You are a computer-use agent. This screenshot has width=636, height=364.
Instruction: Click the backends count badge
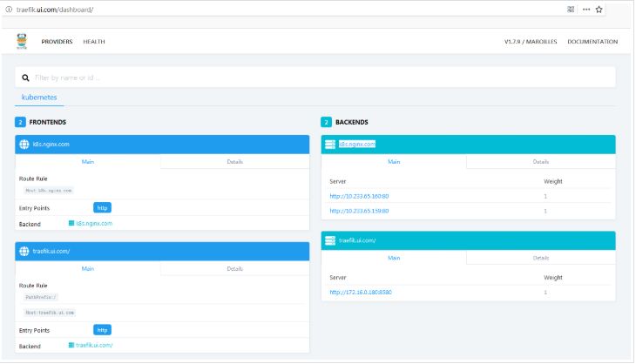click(326, 122)
